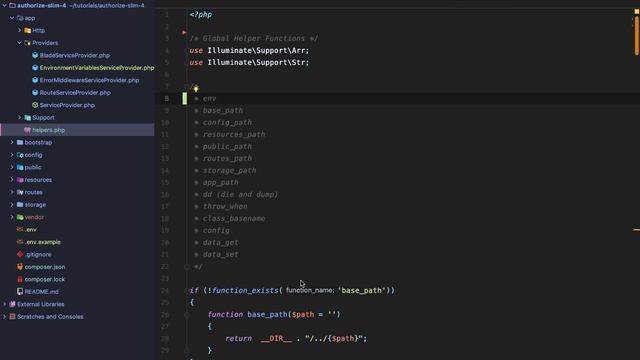This screenshot has width=640, height=360.
Task: Click 'class_basename' comment line
Action: 234,219
